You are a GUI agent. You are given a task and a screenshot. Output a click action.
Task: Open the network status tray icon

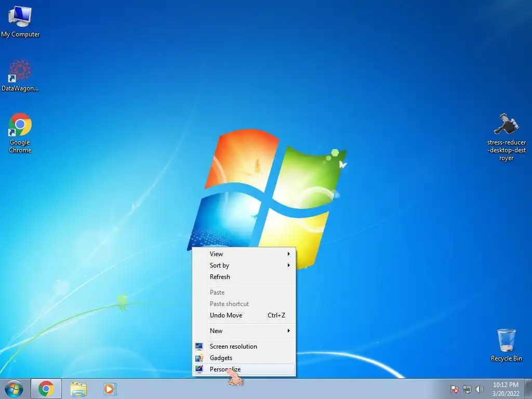[x=467, y=389]
